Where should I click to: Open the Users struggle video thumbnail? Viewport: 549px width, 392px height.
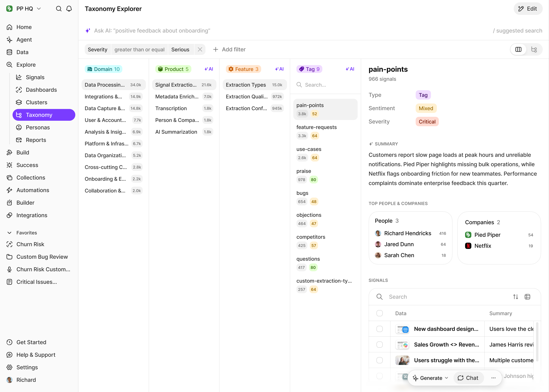point(402,360)
